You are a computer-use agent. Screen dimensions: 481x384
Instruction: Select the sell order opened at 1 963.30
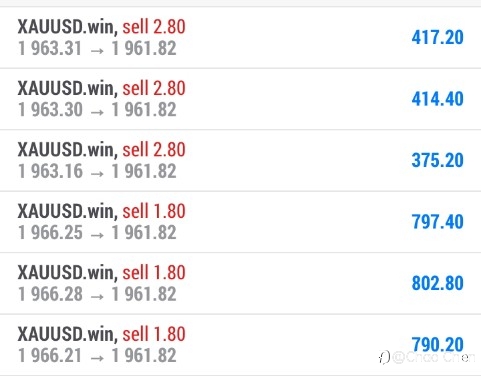pyautogui.click(x=240, y=99)
